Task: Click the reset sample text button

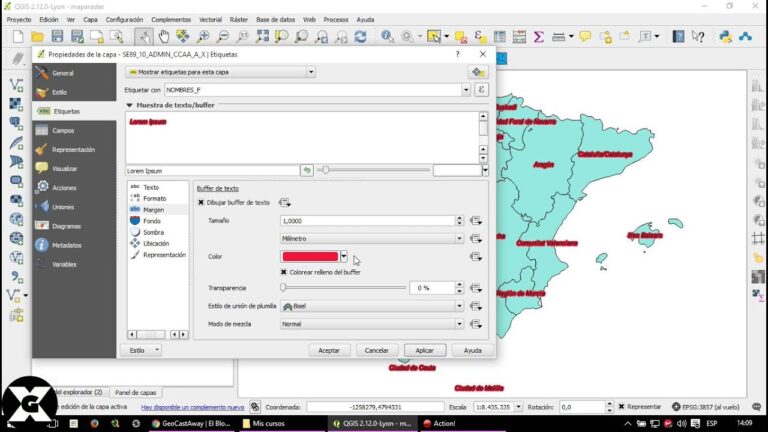Action: pos(307,170)
